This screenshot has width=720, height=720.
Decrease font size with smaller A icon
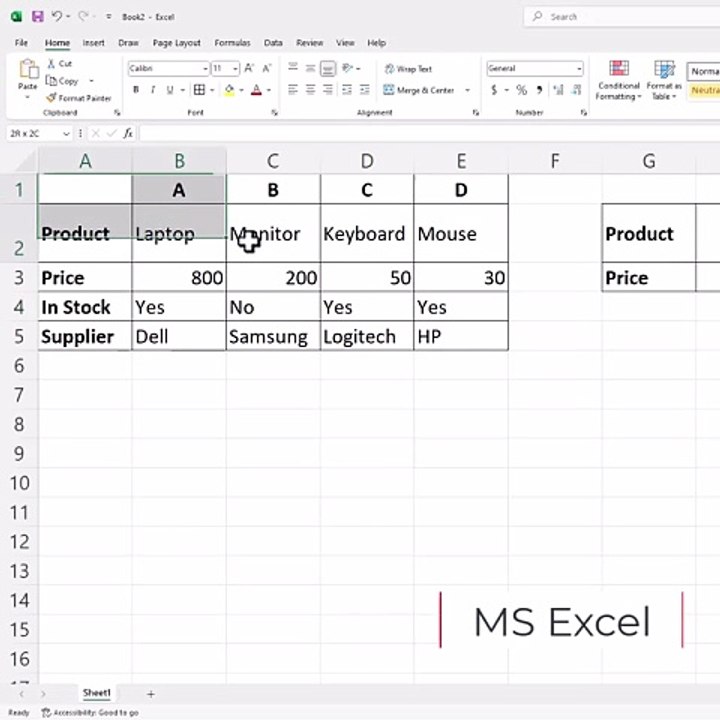point(267,68)
